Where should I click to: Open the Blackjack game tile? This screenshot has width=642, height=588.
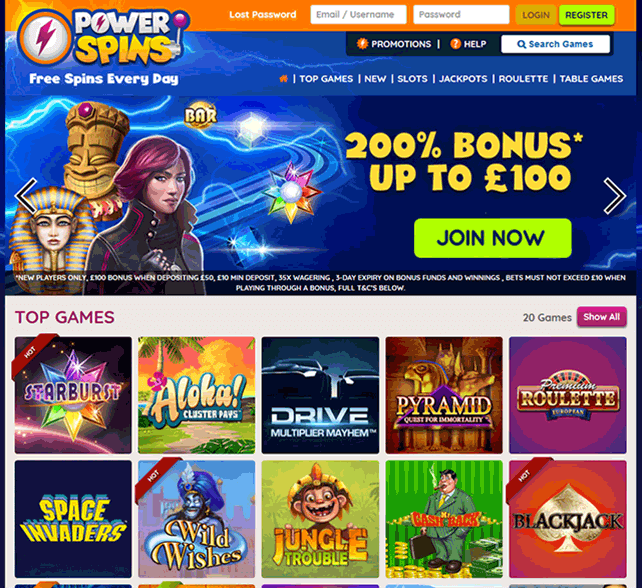pyautogui.click(x=567, y=519)
